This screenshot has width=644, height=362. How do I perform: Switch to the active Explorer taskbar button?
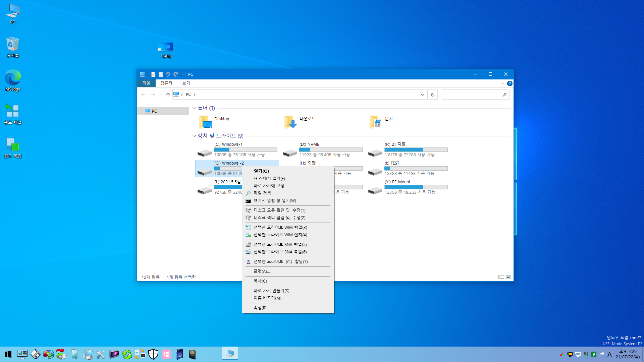point(230,354)
